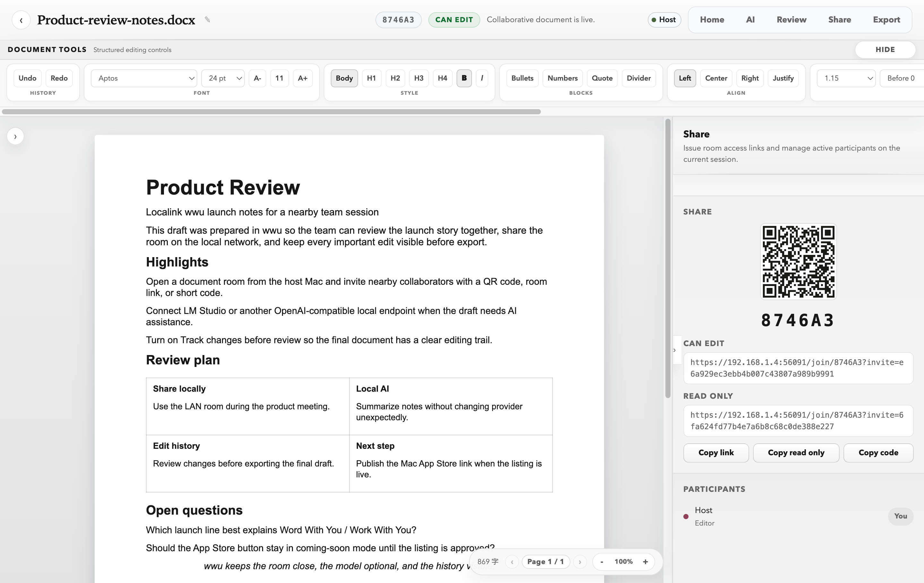Click Redo in the History group

coord(59,78)
